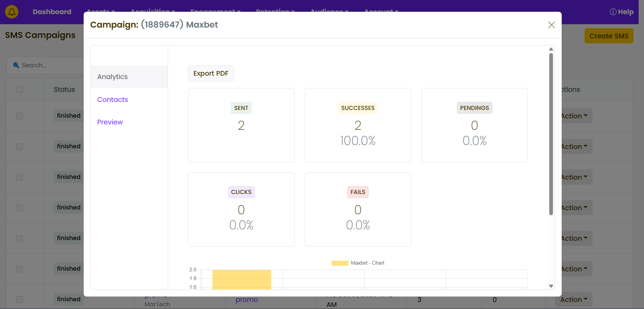Viewport: 644px width, 309px height.
Task: Check the first finished campaign row checkbox
Action: pos(19,116)
